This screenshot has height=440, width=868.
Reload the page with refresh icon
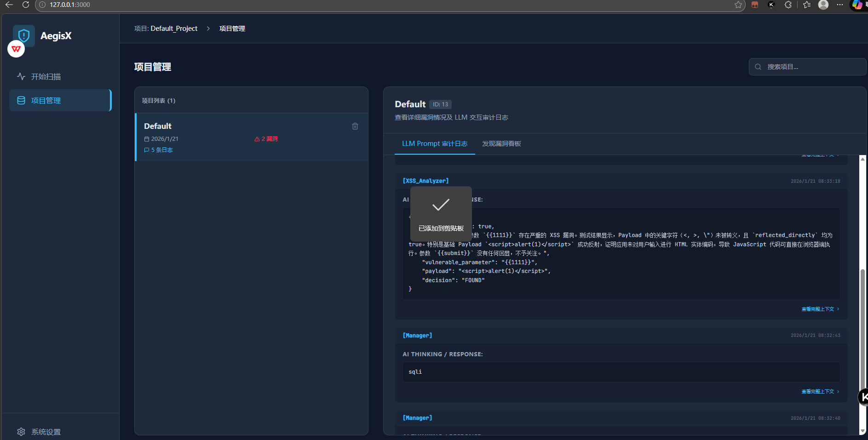[26, 5]
